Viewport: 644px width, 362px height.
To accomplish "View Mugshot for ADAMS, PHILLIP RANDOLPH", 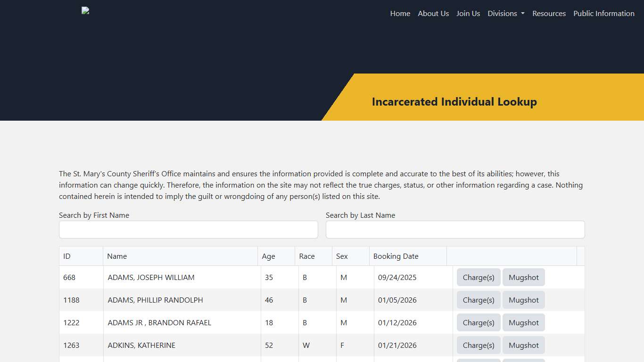I will point(523,300).
